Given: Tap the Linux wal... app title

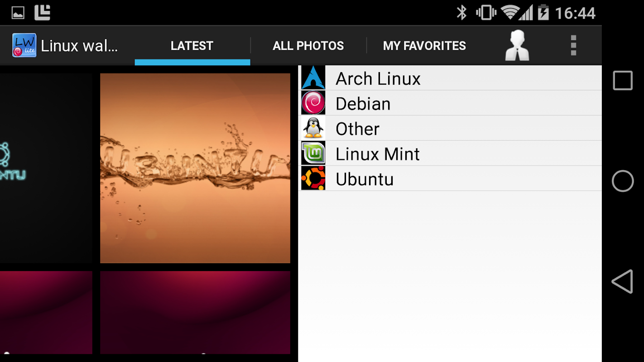Looking at the screenshot, I should click(79, 46).
